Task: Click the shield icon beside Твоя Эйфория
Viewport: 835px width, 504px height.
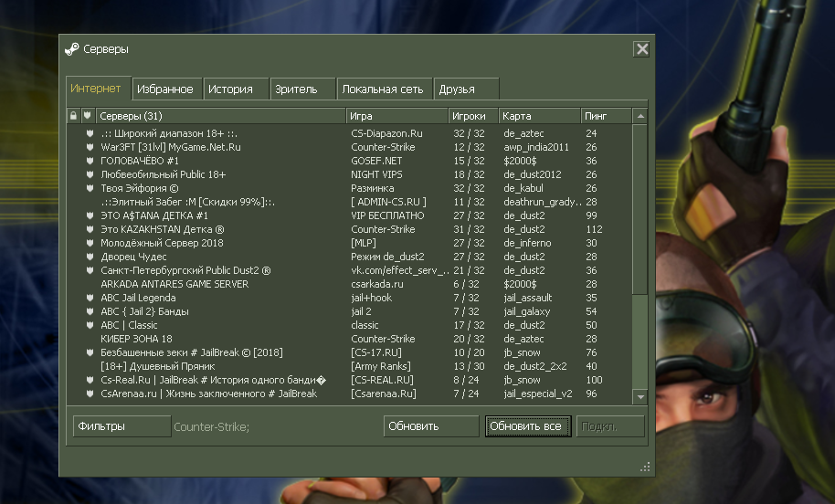Action: point(90,188)
